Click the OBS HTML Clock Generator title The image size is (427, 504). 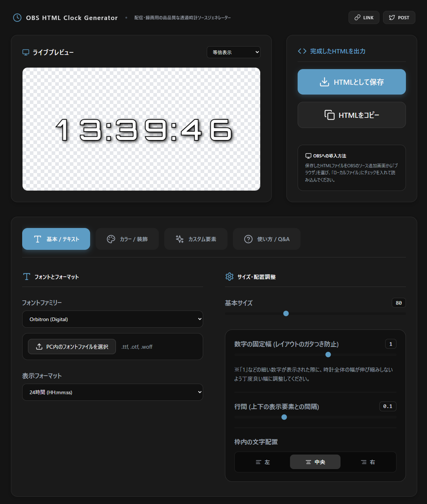coord(72,17)
